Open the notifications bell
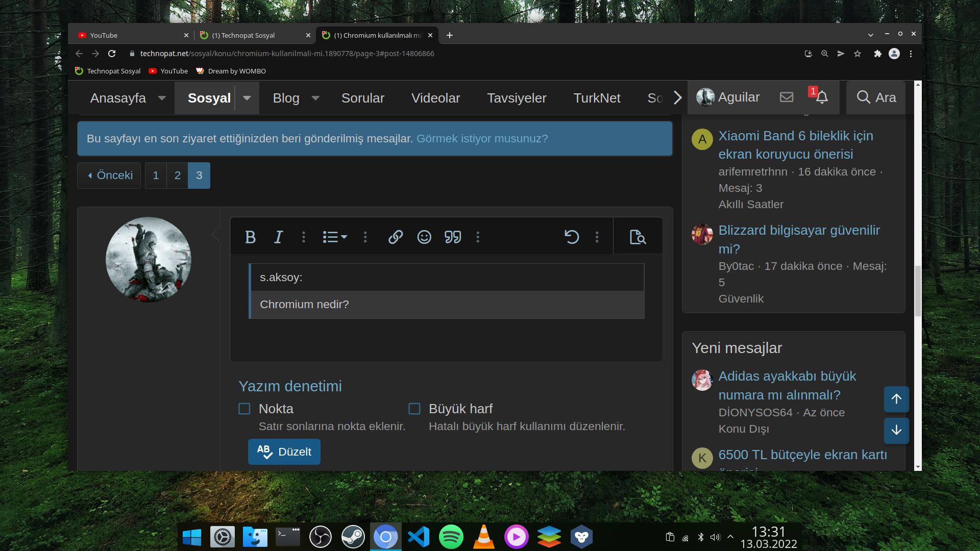The image size is (980, 551). (822, 97)
